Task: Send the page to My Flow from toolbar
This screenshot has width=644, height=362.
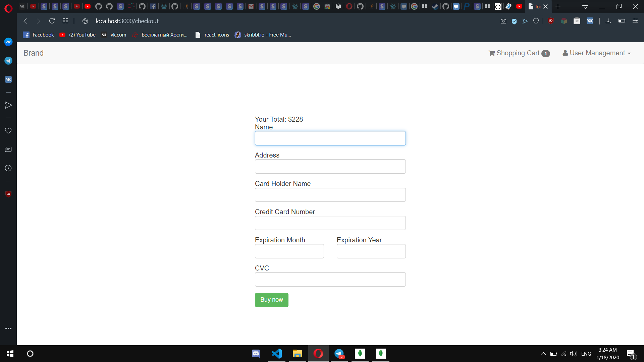Action: 525,21
